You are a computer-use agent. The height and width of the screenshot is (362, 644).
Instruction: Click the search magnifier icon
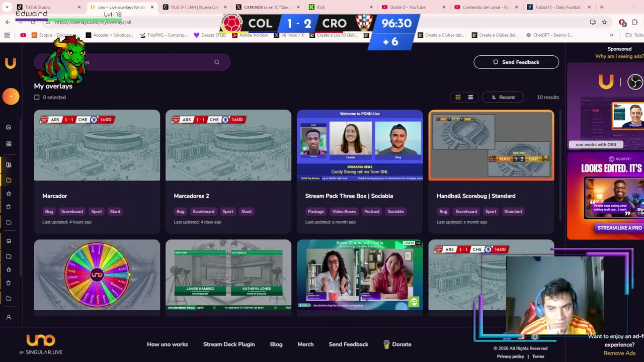click(217, 62)
